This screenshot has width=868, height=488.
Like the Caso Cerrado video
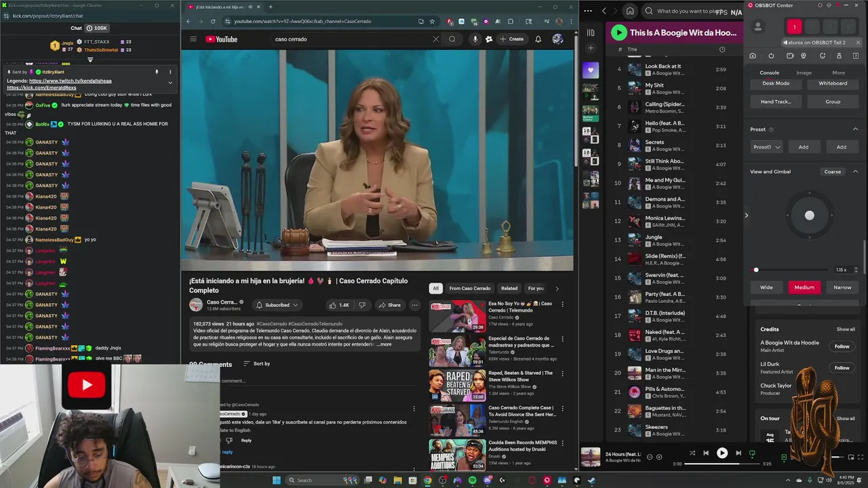338,305
